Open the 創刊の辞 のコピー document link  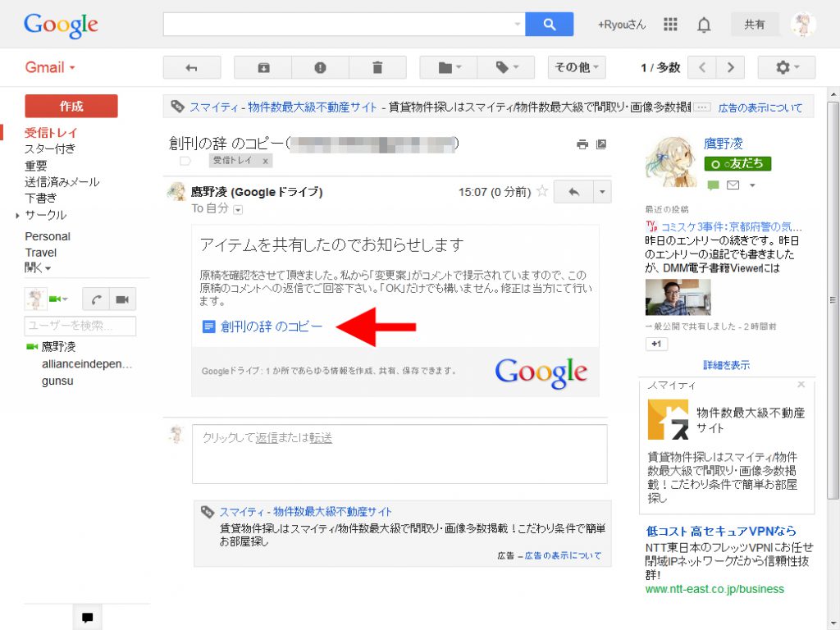[271, 326]
